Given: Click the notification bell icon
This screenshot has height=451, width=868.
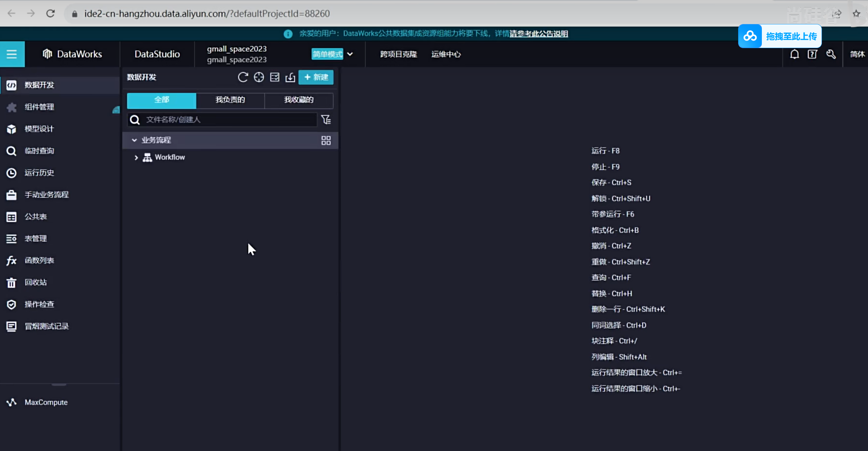Looking at the screenshot, I should [795, 54].
